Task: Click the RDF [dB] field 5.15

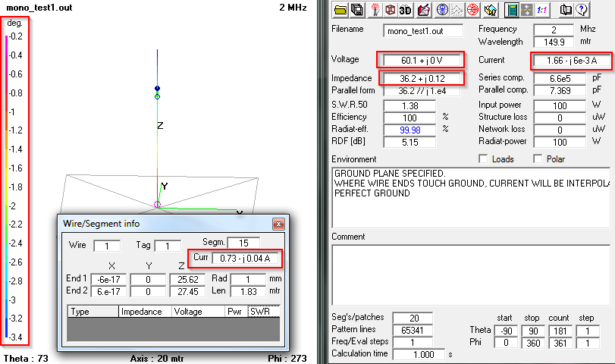Action: coord(409,142)
